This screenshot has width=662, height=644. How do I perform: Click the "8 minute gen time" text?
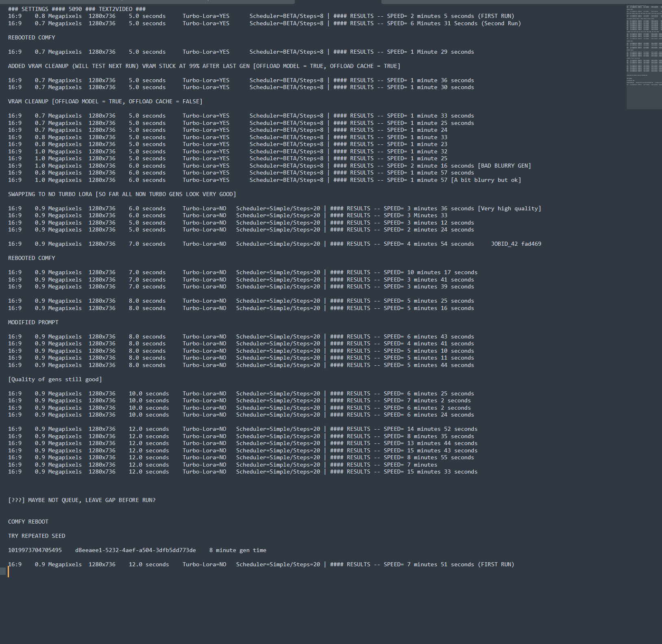click(238, 550)
